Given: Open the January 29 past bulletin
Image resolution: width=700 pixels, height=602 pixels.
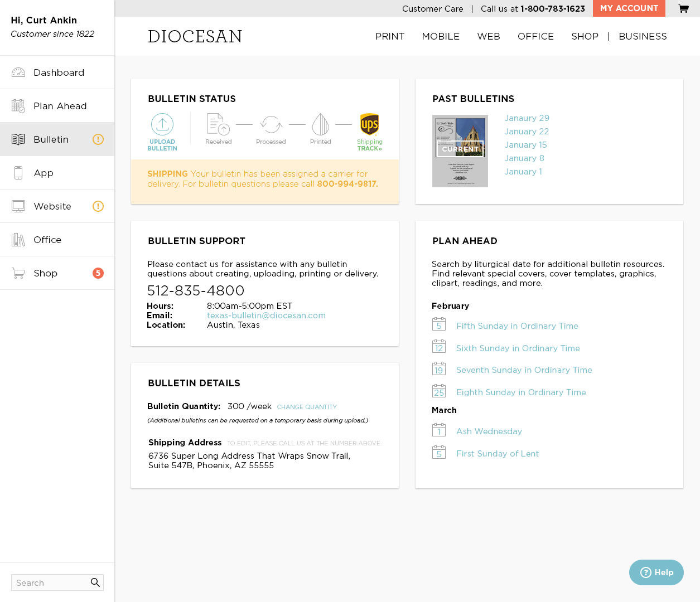Looking at the screenshot, I should click(527, 118).
